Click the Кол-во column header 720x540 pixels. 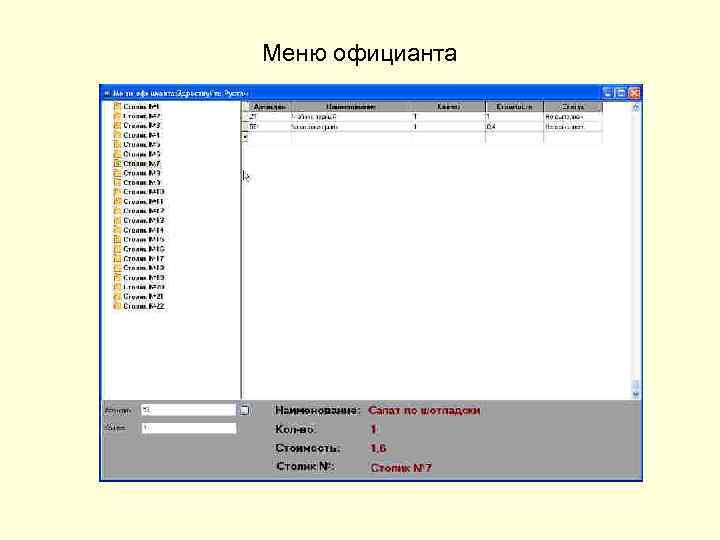coord(448,107)
